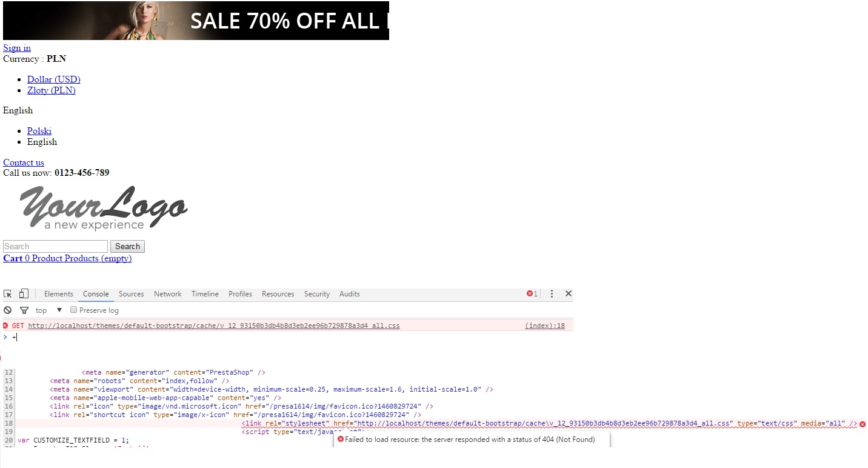Toggle the device mode icon

[x=24, y=294]
